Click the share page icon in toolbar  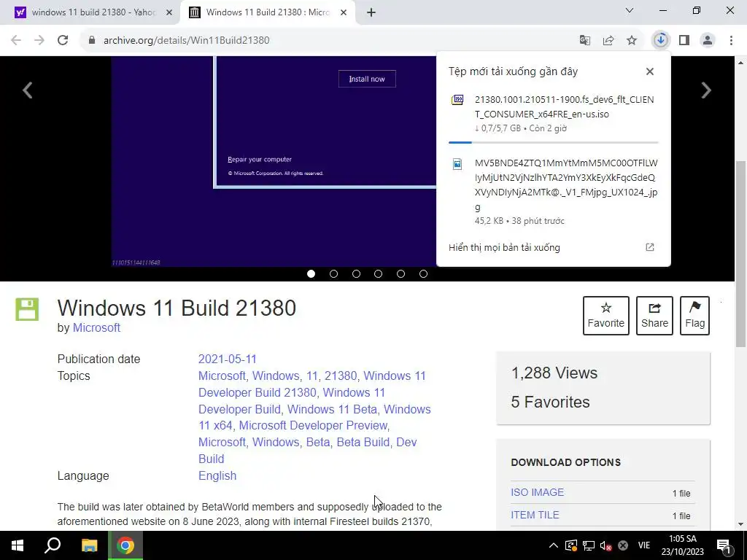coord(608,41)
